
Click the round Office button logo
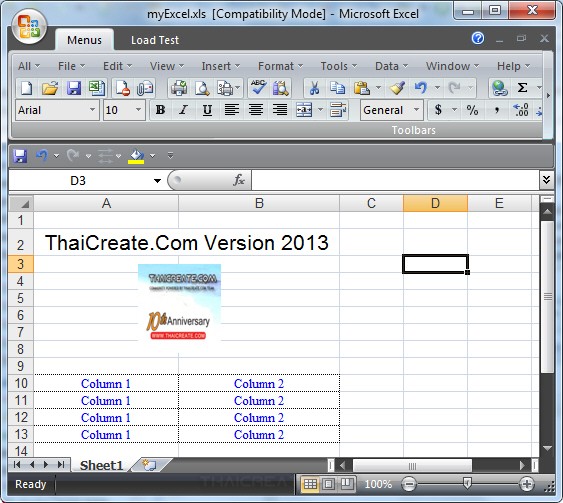click(29, 27)
